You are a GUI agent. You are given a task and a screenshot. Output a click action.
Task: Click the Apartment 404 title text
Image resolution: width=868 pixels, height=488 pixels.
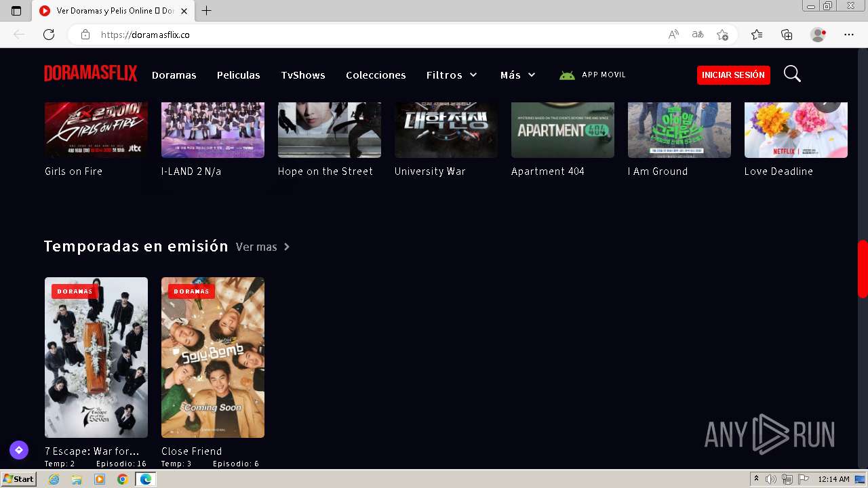coord(548,171)
